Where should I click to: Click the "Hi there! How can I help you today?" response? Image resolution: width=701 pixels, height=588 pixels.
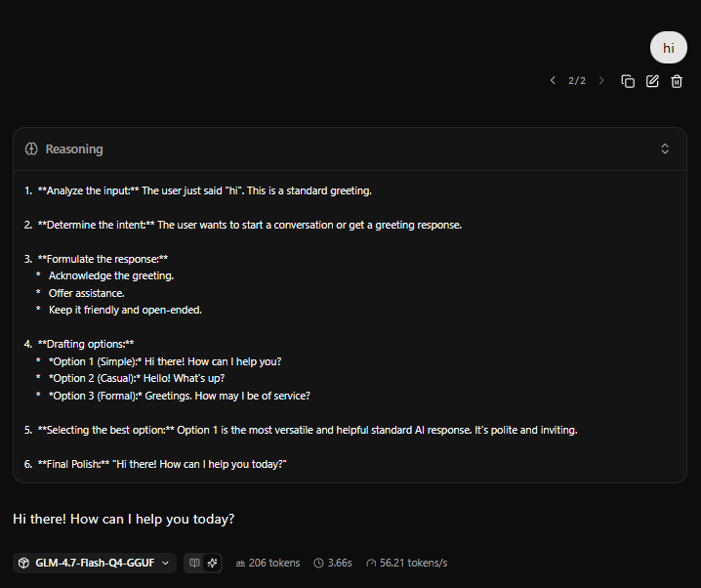124,519
